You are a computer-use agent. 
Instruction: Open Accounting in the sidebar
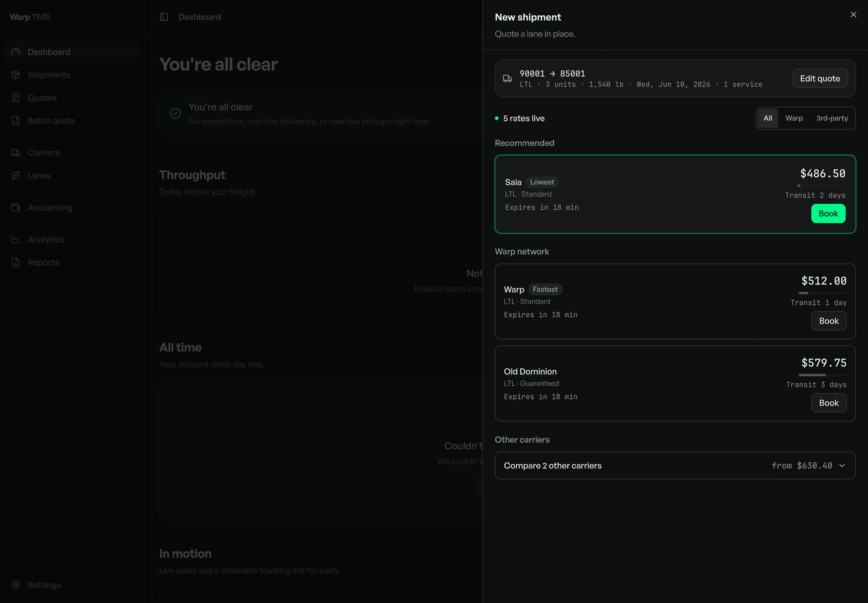[x=72, y=207]
